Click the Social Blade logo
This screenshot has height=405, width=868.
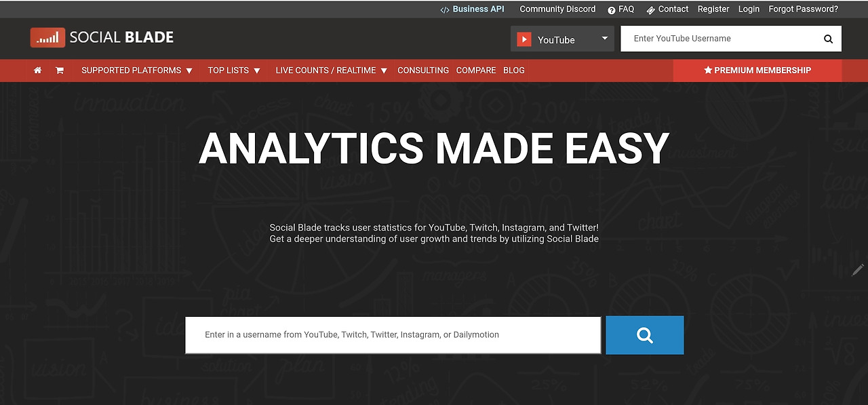[102, 37]
